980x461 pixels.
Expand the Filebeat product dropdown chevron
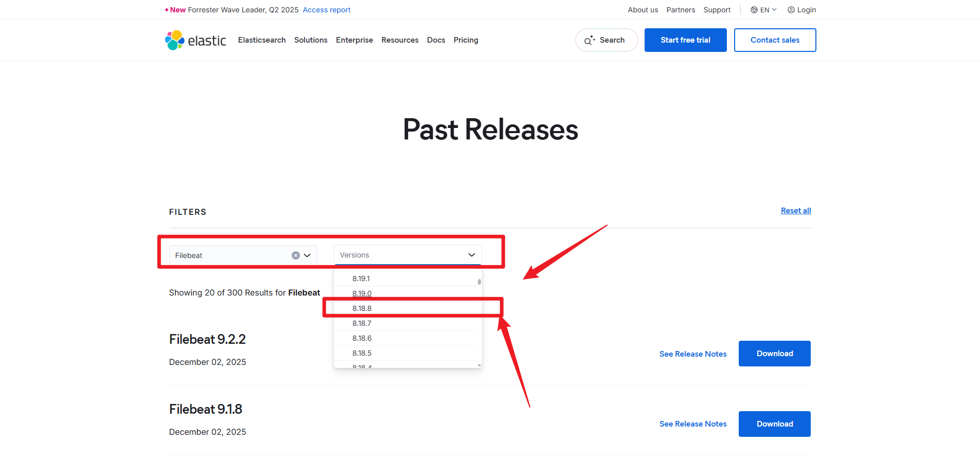pos(307,255)
